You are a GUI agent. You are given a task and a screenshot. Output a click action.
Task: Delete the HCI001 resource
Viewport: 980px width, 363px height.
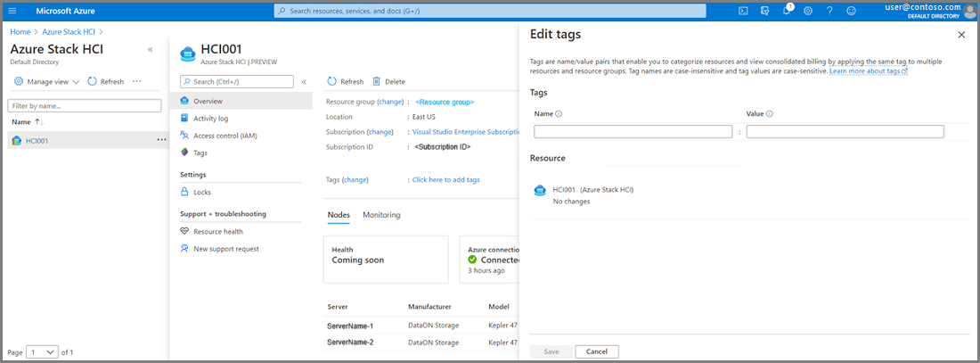388,81
